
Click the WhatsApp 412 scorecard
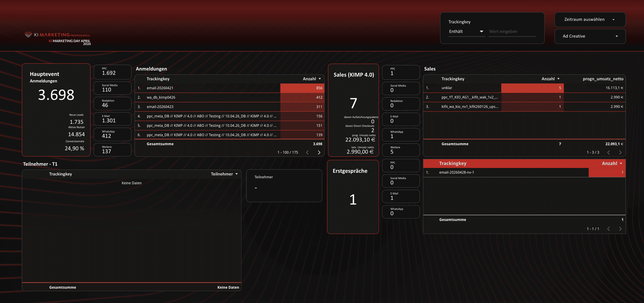click(x=113, y=134)
